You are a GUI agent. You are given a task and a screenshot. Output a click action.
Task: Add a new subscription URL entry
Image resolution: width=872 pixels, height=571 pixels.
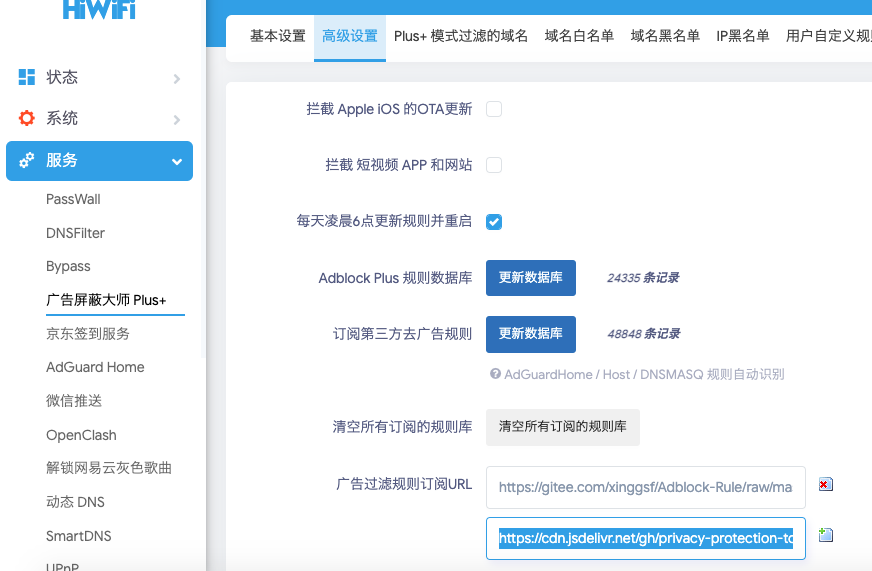click(x=826, y=535)
